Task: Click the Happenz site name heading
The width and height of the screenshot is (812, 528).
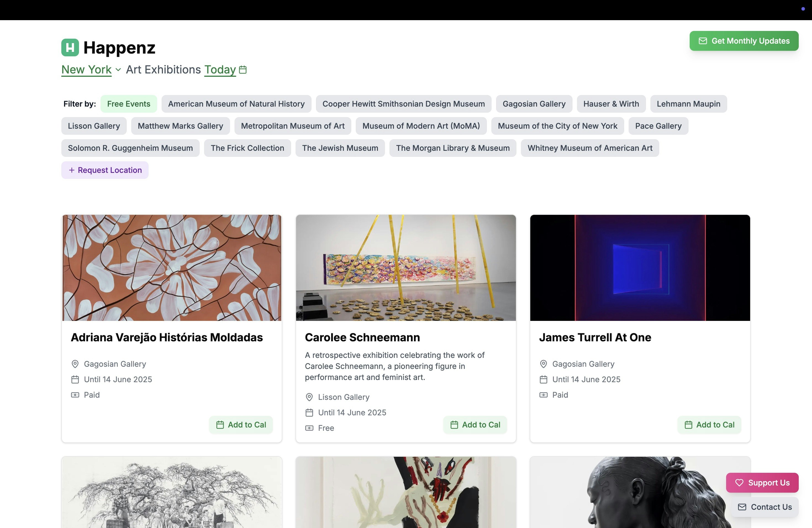Action: point(119,47)
